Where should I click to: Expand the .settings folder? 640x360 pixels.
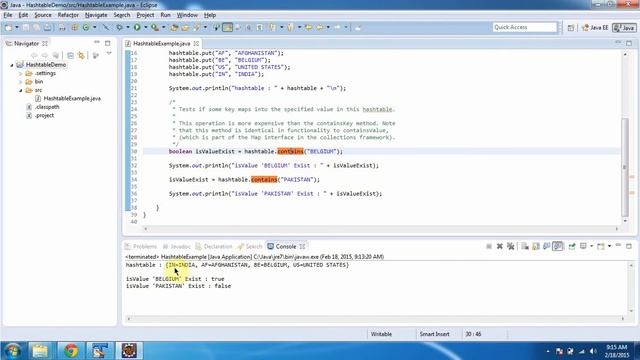pyautogui.click(x=20, y=73)
